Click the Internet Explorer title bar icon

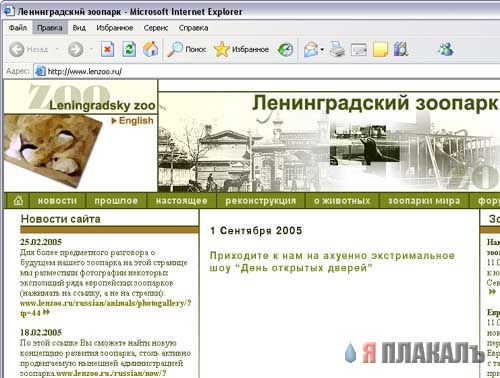(9, 11)
